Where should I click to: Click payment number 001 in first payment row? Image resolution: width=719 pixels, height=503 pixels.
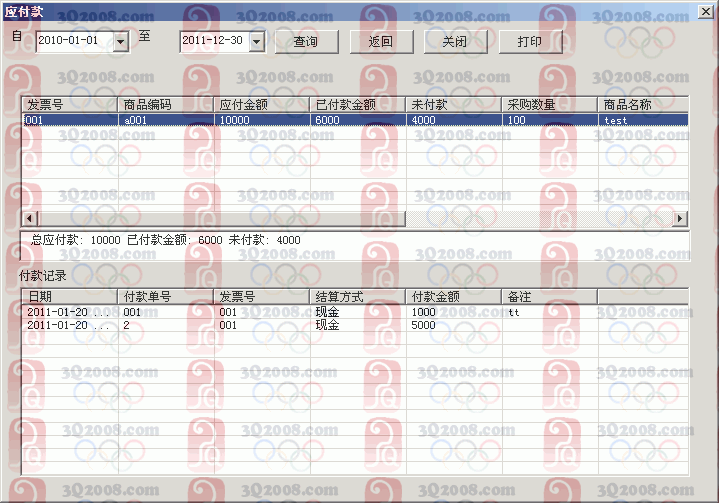coord(132,312)
